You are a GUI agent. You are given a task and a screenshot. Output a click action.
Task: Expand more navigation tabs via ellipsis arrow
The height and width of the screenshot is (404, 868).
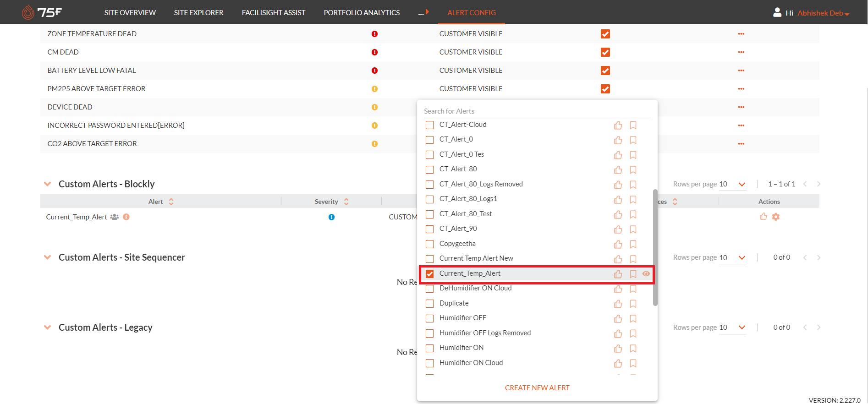pyautogui.click(x=423, y=12)
